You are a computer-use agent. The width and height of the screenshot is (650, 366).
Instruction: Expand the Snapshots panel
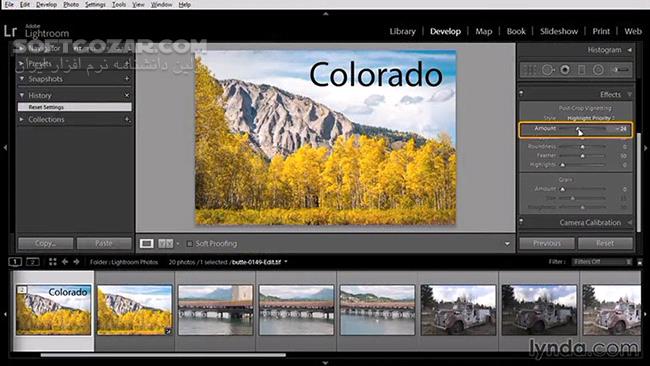tap(22, 78)
